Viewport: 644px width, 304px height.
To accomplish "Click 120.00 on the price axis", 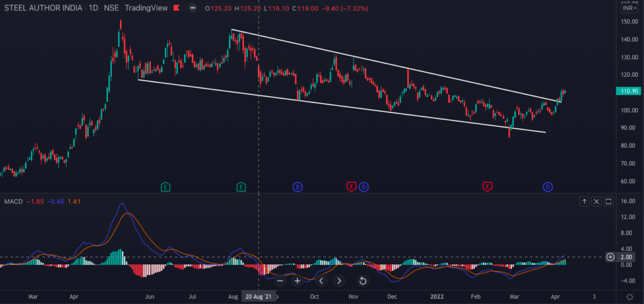I will (x=628, y=75).
